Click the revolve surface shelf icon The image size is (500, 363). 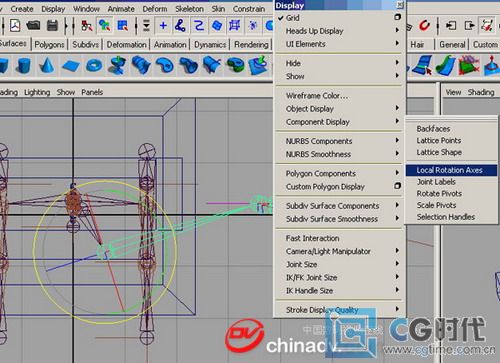117,65
